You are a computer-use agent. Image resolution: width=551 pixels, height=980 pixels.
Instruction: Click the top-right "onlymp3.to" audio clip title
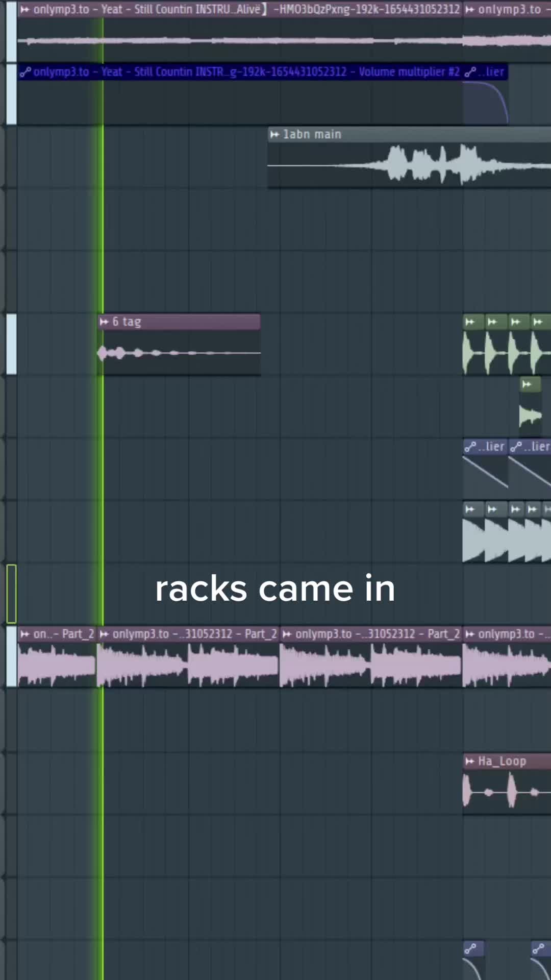[509, 9]
